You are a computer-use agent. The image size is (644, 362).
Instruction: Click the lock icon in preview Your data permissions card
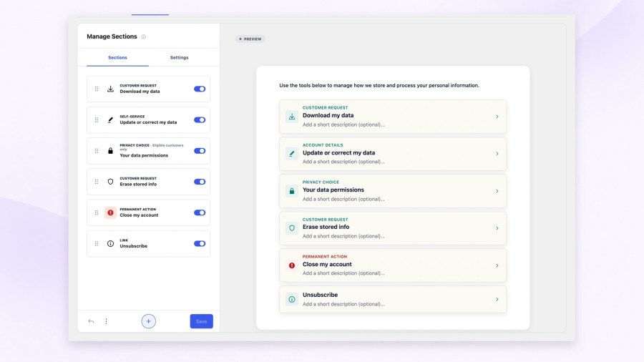(x=292, y=191)
